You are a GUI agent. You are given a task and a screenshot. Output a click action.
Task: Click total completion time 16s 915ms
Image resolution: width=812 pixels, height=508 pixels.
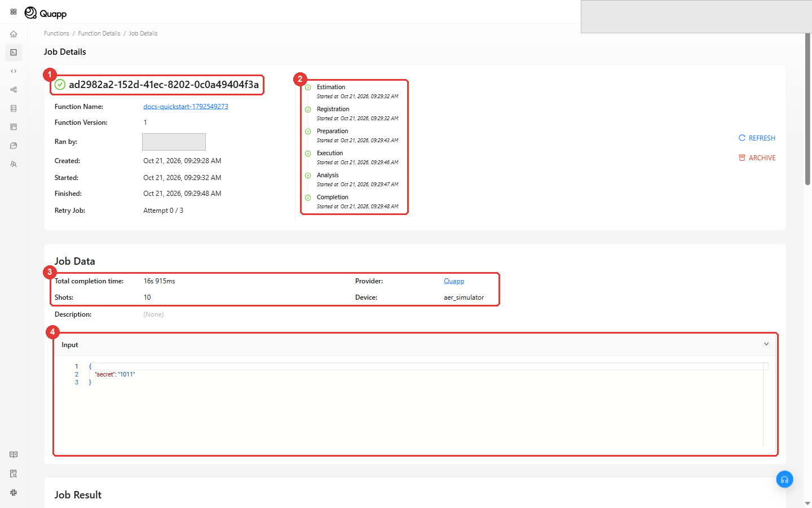(159, 281)
